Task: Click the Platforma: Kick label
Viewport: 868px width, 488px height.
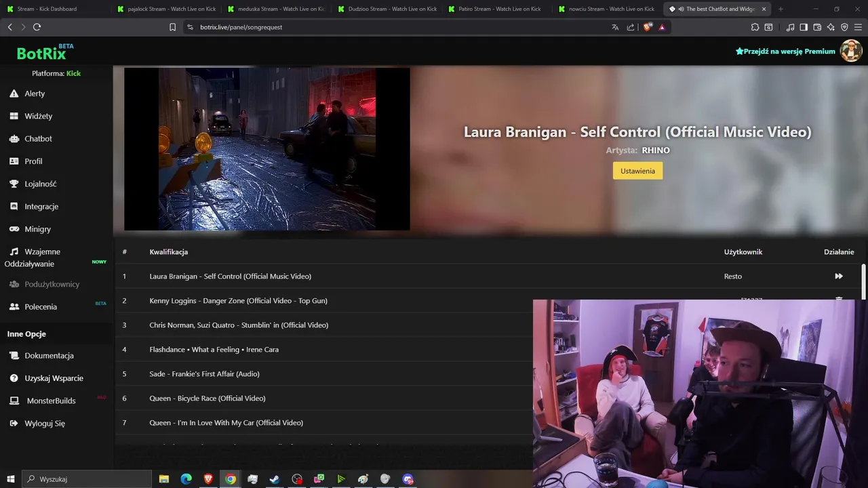Action: point(56,73)
